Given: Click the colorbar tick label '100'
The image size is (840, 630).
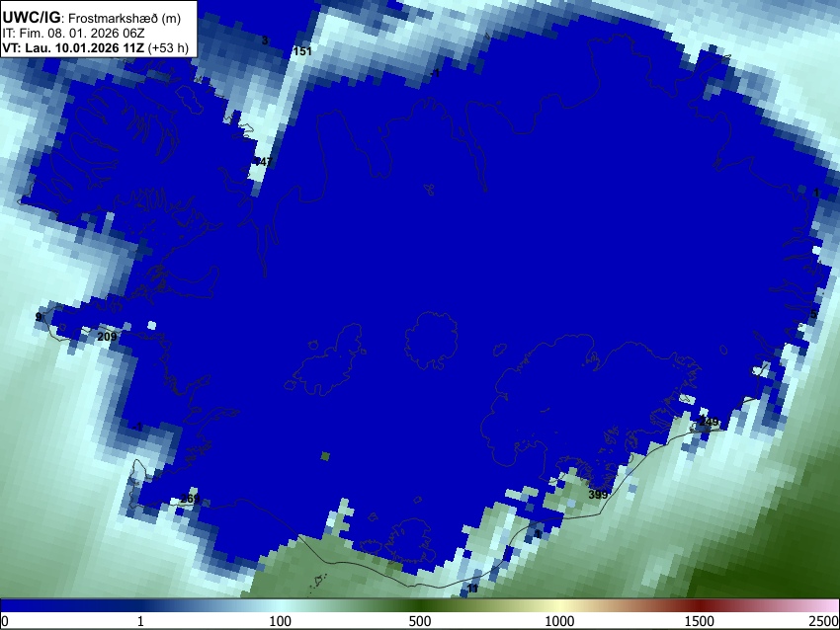Looking at the screenshot, I should (x=280, y=621).
